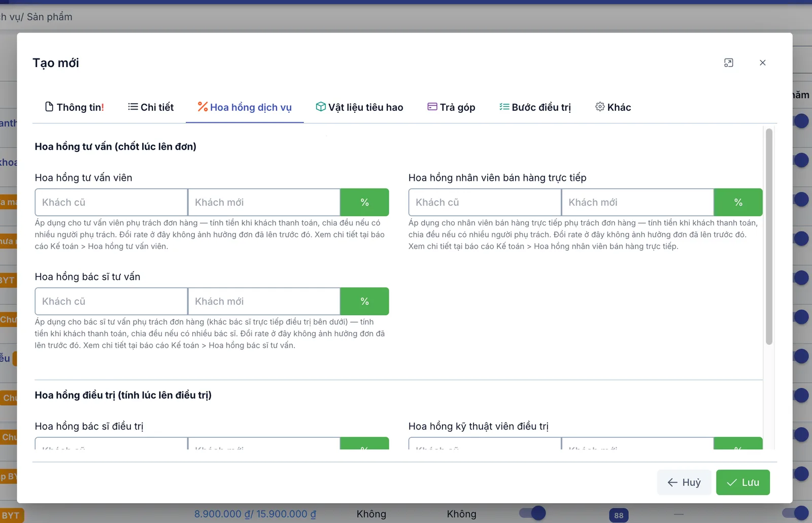812x523 pixels.
Task: Close the Tạo mới dialog
Action: tap(762, 62)
